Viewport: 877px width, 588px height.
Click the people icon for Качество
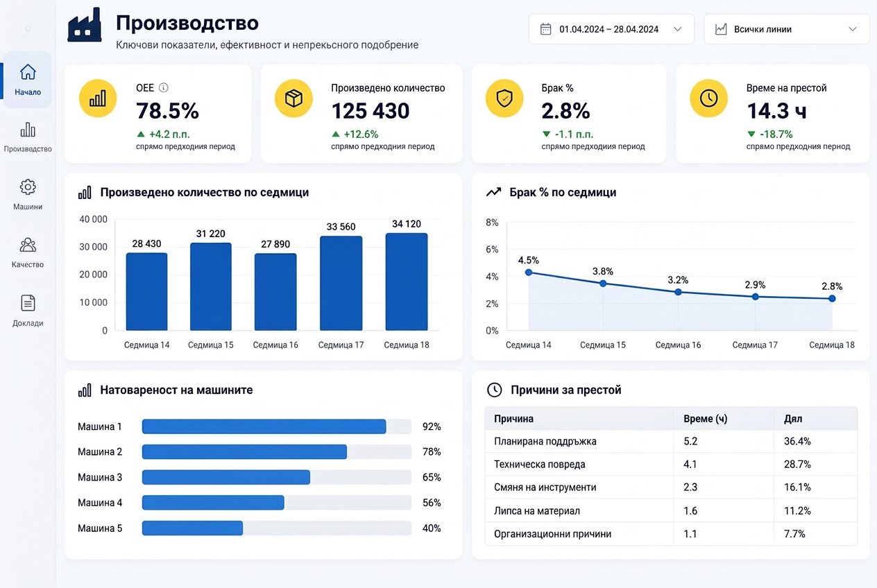[x=28, y=245]
